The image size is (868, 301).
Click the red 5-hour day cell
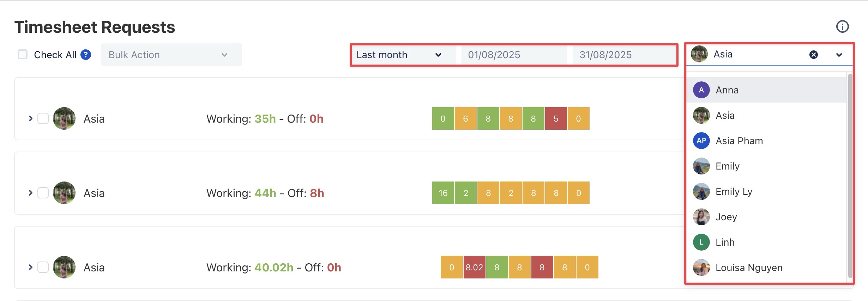coord(556,118)
